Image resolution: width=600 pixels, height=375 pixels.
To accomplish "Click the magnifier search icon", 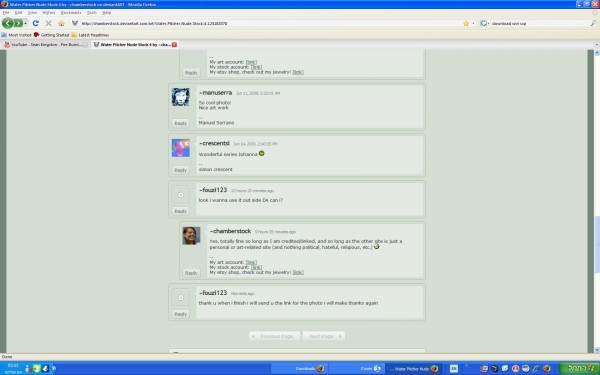I will 593,23.
